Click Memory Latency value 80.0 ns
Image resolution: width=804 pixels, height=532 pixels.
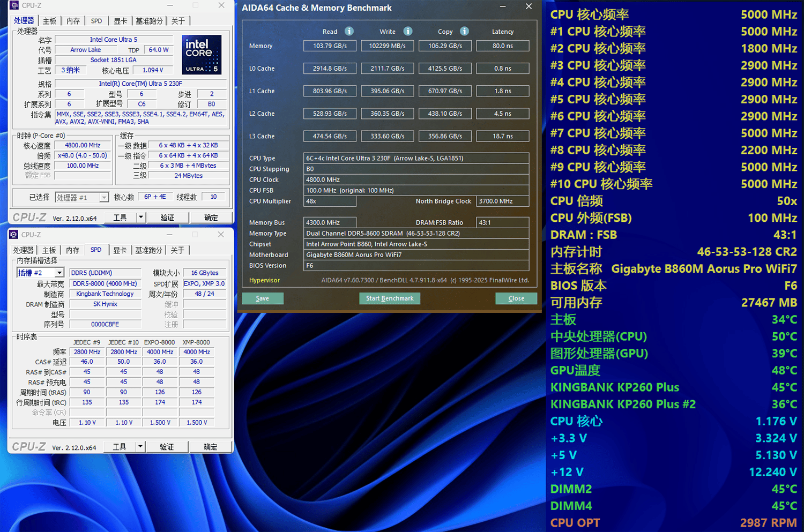(503, 46)
